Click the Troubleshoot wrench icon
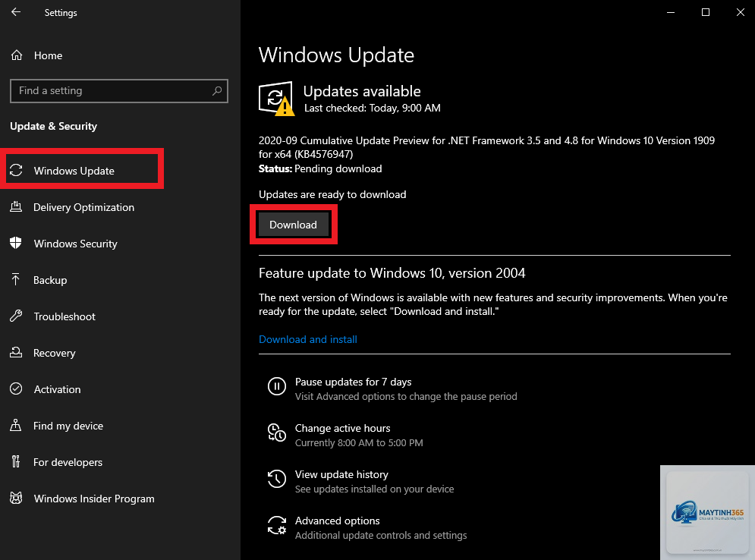The height and width of the screenshot is (560, 755). 16,316
